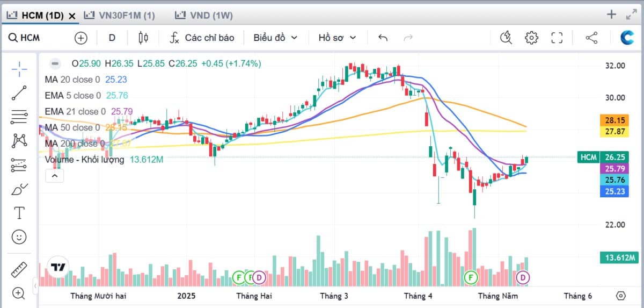Open the quick search lightning icon

[x=506, y=38]
